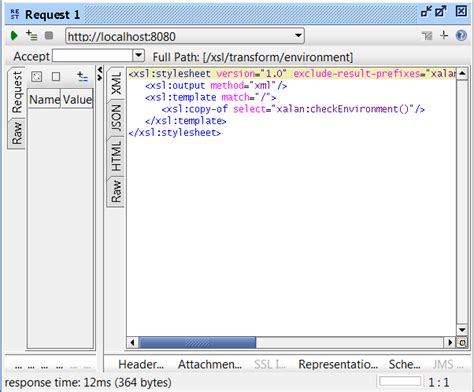Image resolution: width=474 pixels, height=392 pixels.
Task: Open help with the blue question icon
Action: 461,35
